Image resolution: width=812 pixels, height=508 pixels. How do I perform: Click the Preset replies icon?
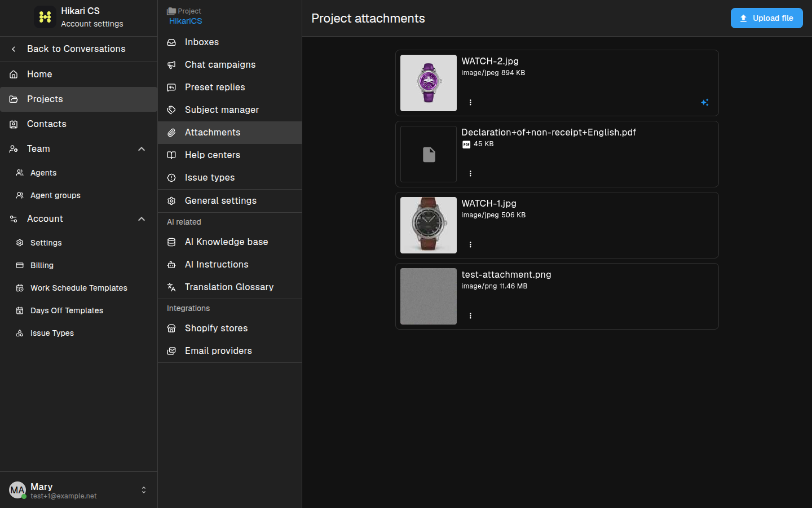point(171,87)
